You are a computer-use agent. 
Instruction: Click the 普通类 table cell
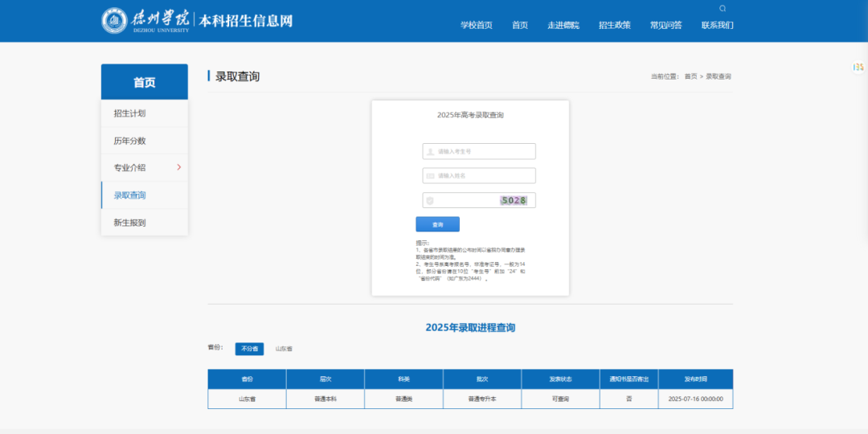pos(403,399)
